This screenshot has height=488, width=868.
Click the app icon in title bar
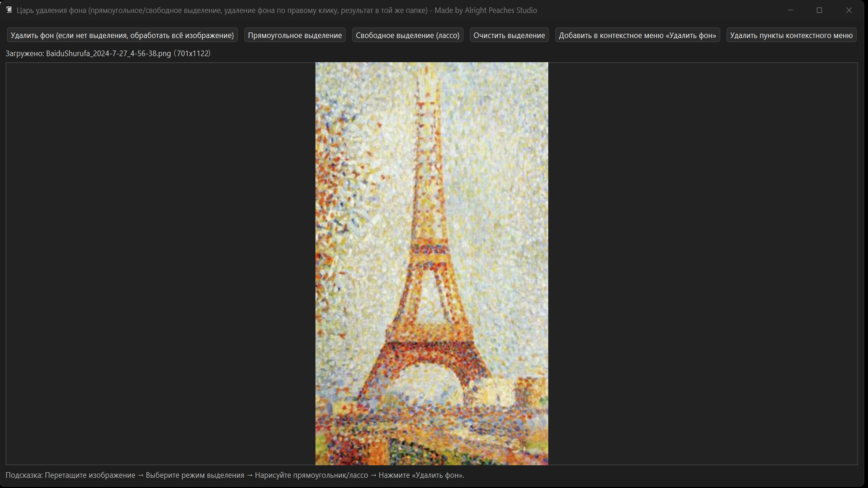(9, 10)
